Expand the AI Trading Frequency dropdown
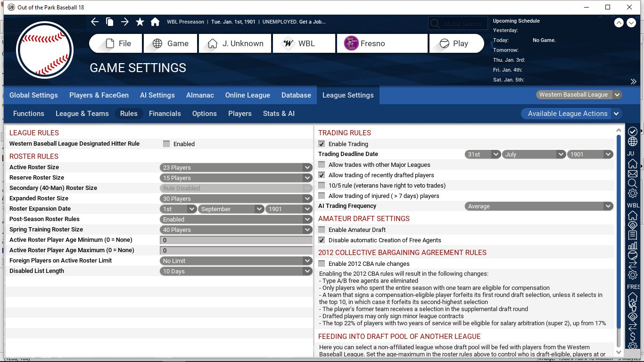The image size is (644, 362). coord(538,206)
